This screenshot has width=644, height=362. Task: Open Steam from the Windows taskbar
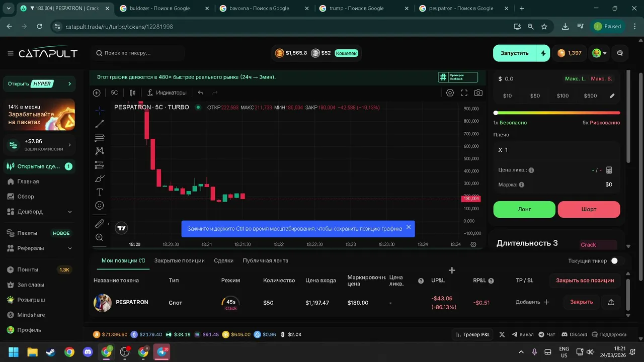click(x=51, y=352)
